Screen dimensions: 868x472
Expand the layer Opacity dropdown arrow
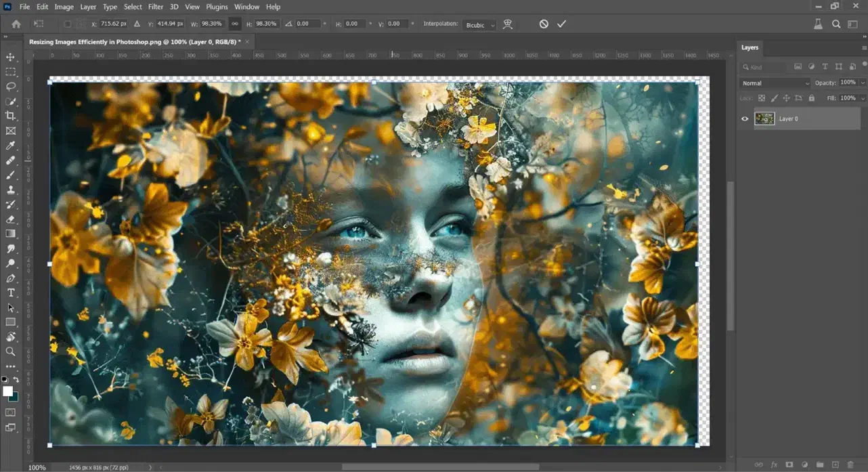[x=863, y=83]
